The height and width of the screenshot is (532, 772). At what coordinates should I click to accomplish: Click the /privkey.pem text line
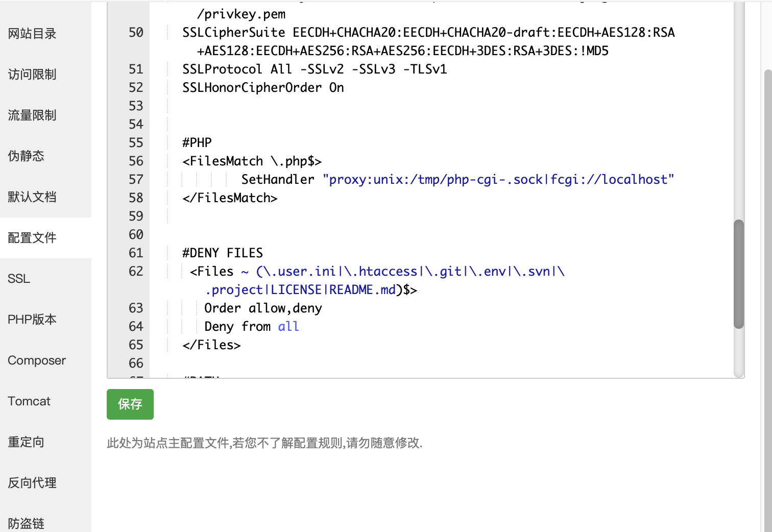(x=241, y=14)
